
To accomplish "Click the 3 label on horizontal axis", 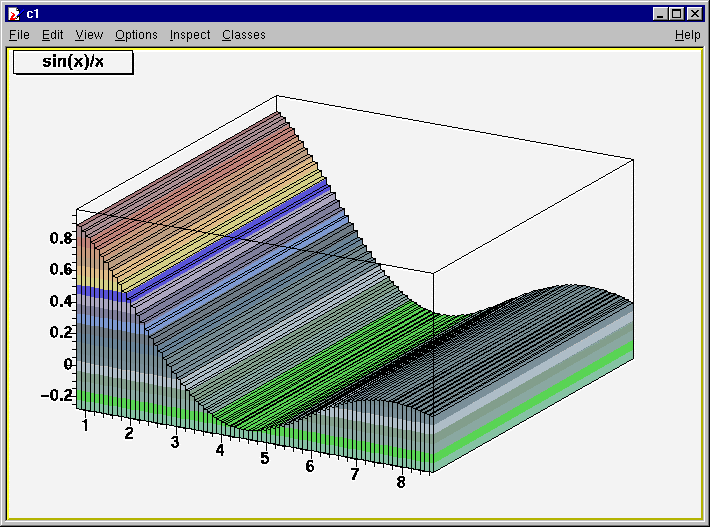I will coord(175,442).
